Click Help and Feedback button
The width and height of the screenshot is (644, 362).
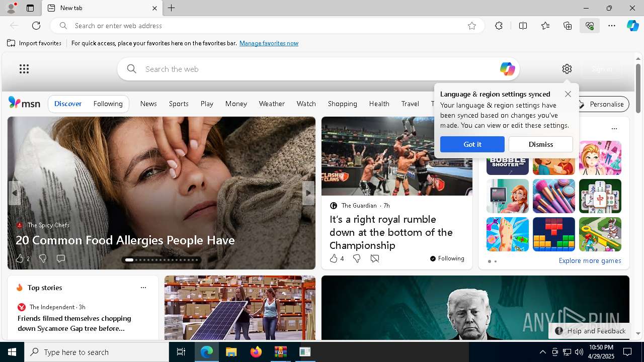pos(590,331)
